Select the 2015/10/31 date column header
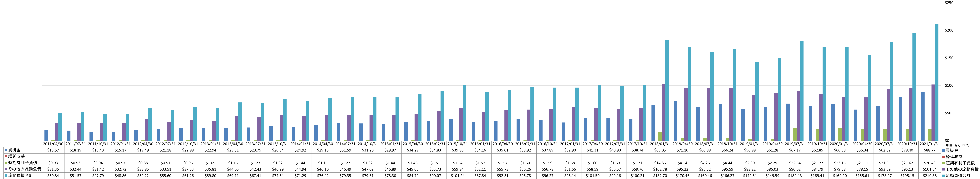The height and width of the screenshot is (179, 980). tap(458, 144)
